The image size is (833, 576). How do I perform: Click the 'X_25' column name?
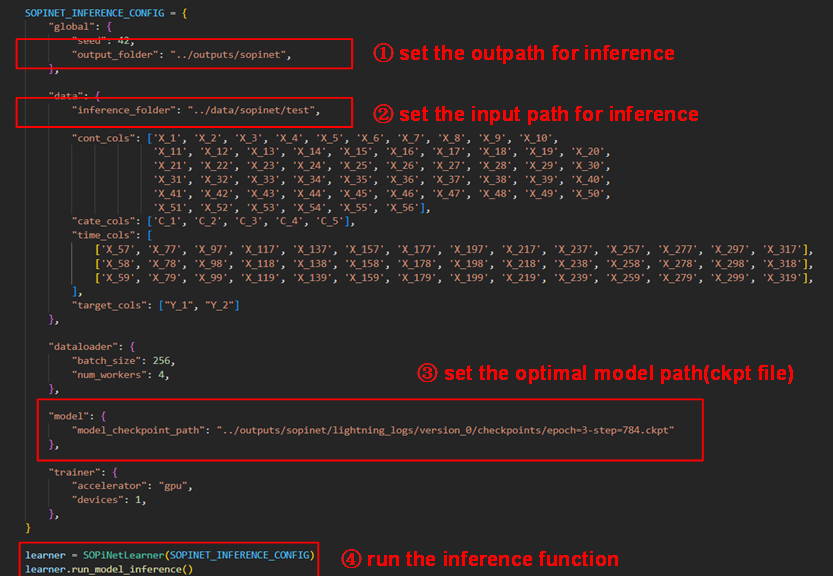coord(357,166)
